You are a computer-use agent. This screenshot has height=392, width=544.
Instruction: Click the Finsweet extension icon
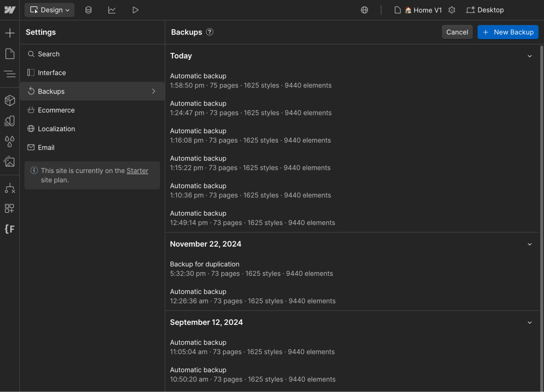point(10,229)
